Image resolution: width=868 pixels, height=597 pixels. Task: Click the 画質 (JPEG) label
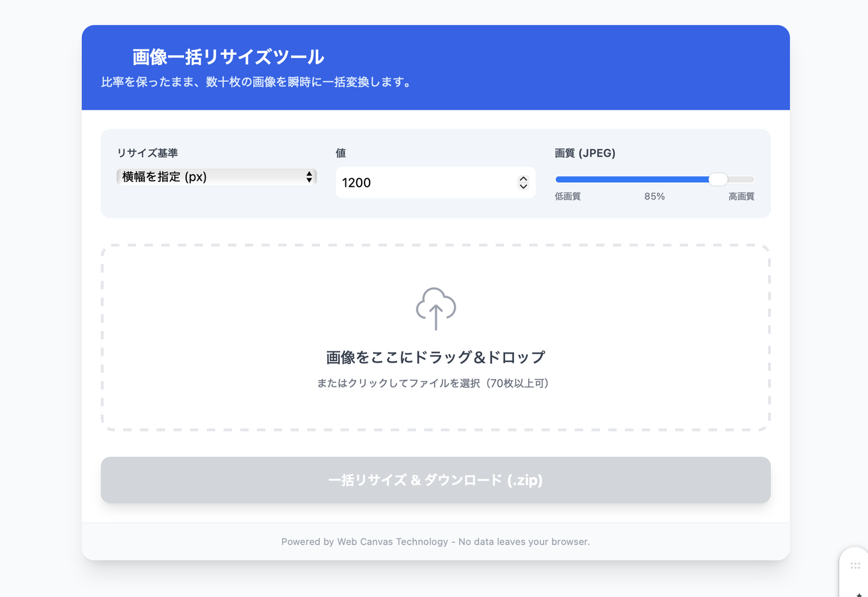click(x=585, y=153)
